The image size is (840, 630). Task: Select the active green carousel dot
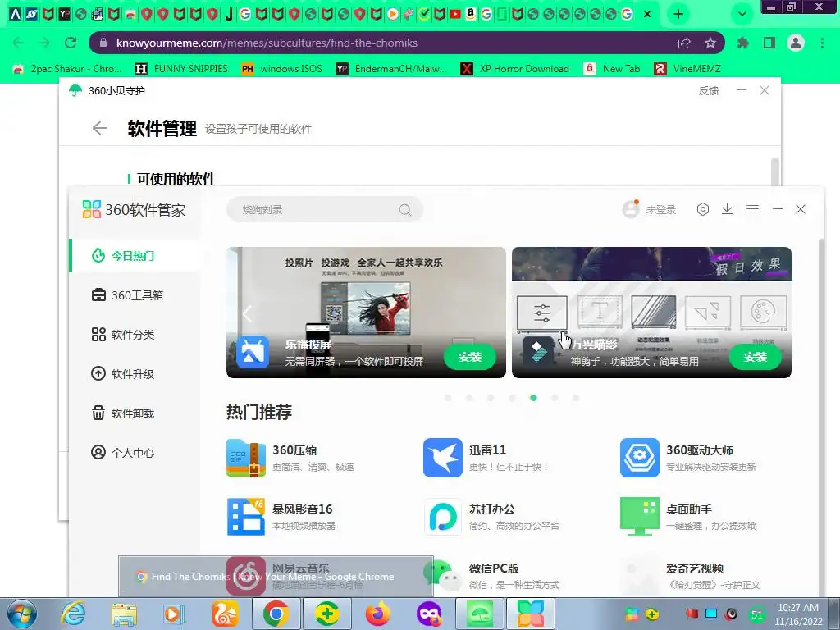[x=533, y=398]
